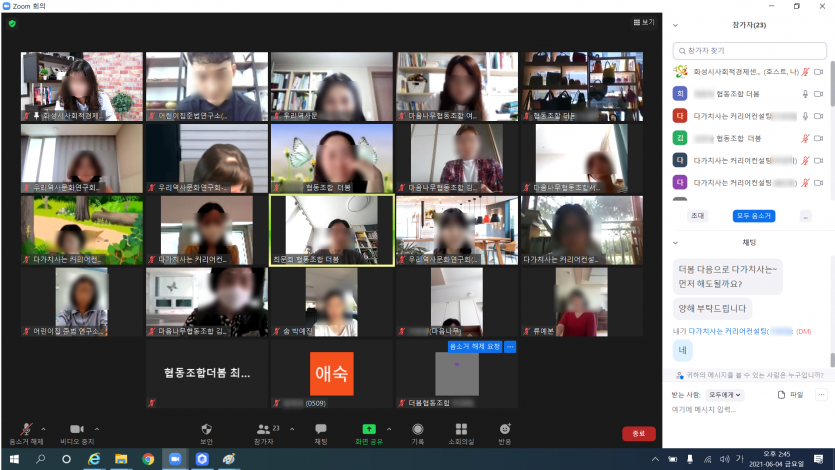Toggle muted microphone of green 김 협동조합 더봄 participant
This screenshot has width=835, height=470.
(x=806, y=138)
